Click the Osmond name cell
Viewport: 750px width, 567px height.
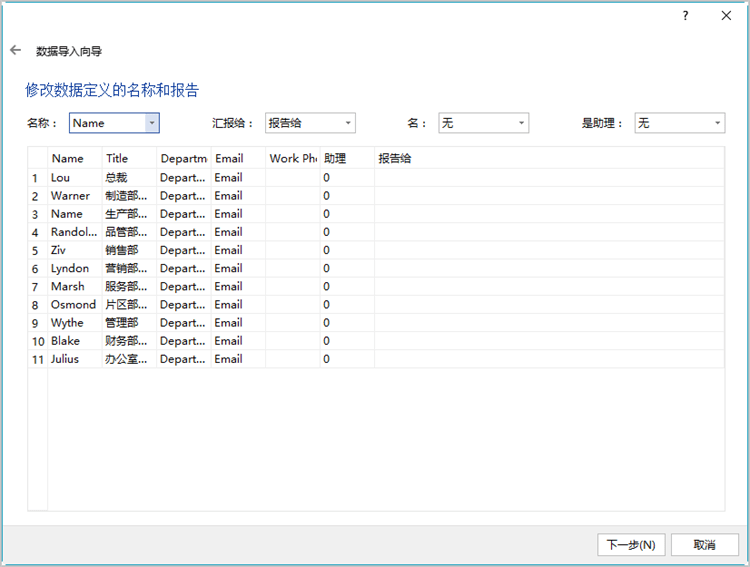point(73,304)
